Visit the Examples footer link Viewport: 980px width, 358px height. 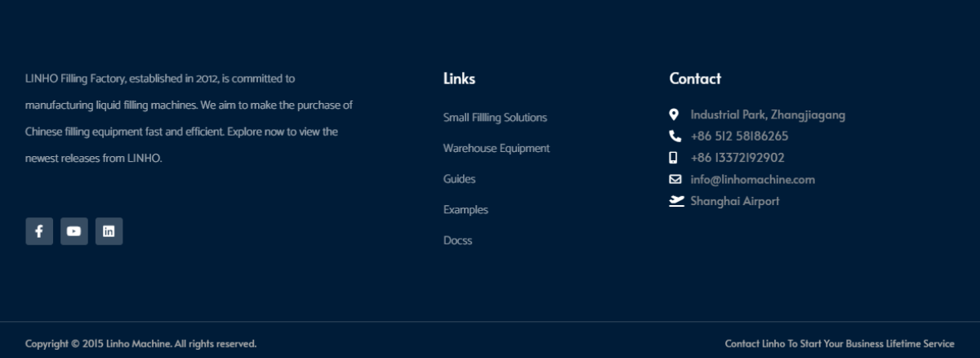point(465,210)
